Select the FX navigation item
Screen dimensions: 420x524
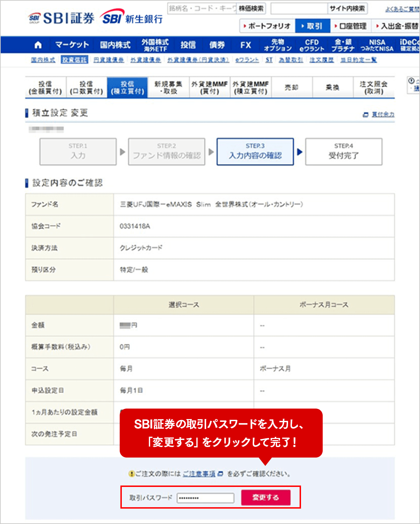coord(245,45)
